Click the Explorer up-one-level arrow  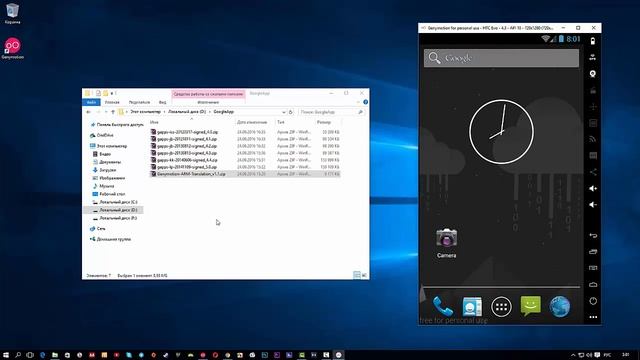coord(113,112)
